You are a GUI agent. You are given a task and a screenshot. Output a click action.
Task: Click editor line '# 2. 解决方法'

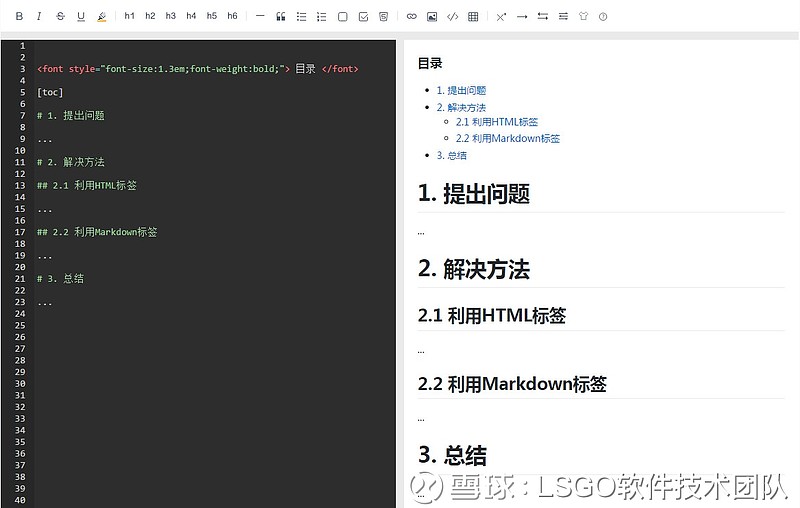tap(70, 162)
